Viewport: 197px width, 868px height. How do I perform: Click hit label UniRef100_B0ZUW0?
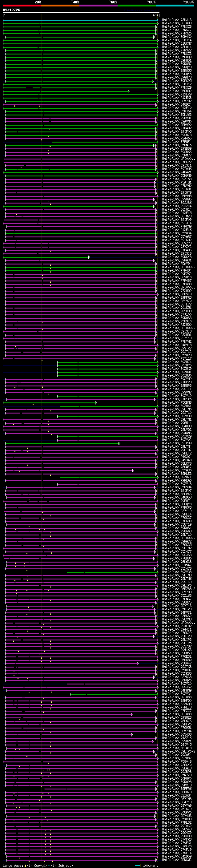177,375
